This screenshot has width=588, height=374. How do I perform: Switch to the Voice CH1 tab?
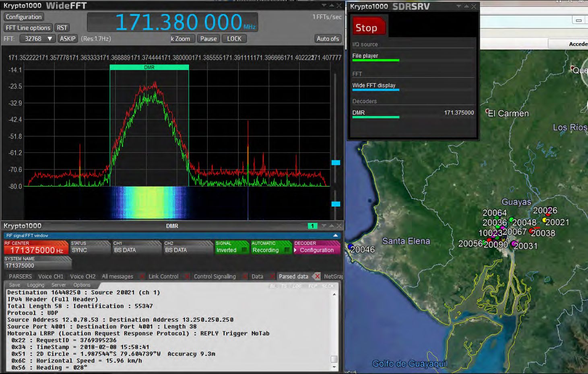pyautogui.click(x=51, y=276)
